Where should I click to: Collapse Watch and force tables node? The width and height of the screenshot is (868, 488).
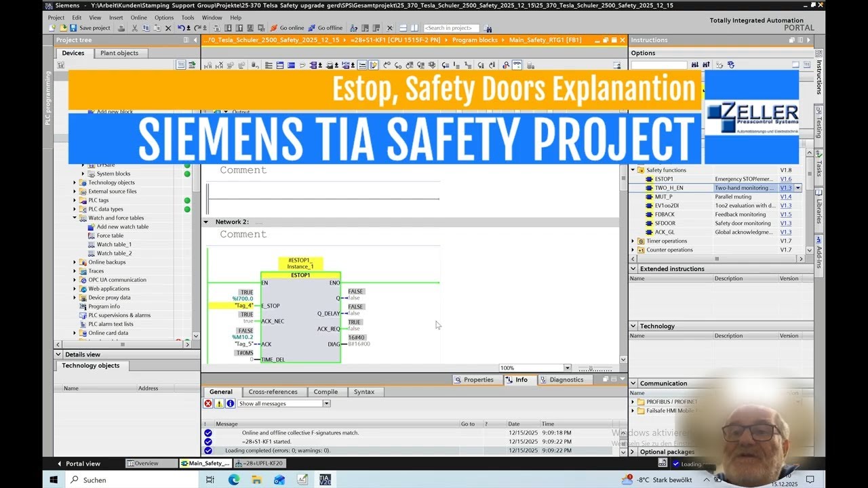(75, 218)
